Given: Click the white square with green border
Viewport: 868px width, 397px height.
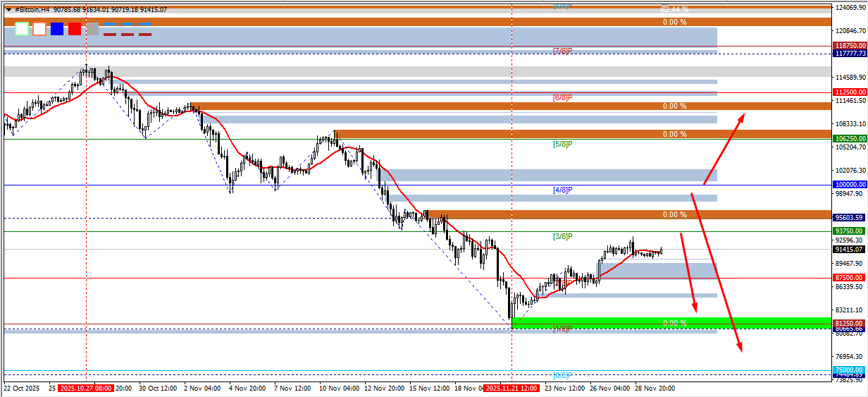Looking at the screenshot, I should pos(22,29).
